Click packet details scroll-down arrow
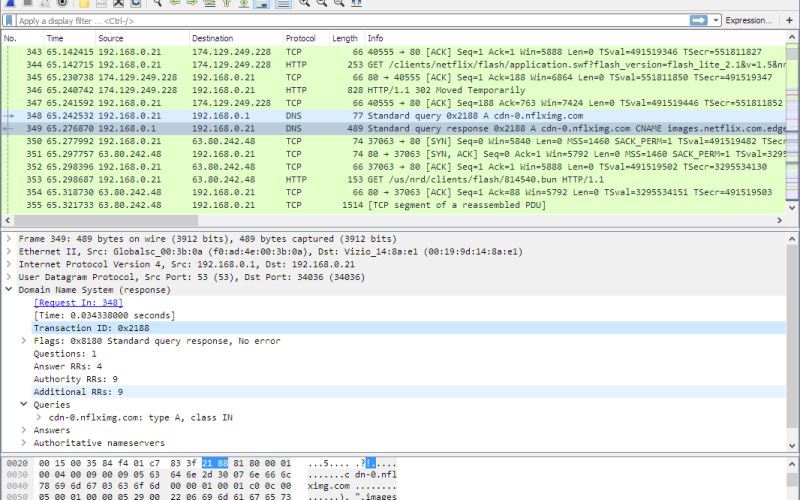The height and width of the screenshot is (500, 800). [792, 445]
